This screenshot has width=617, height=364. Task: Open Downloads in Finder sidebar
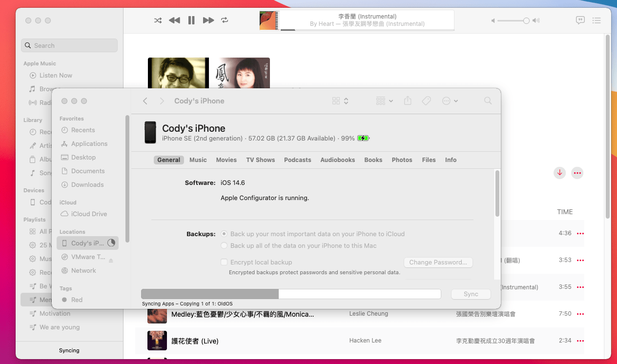click(82, 185)
